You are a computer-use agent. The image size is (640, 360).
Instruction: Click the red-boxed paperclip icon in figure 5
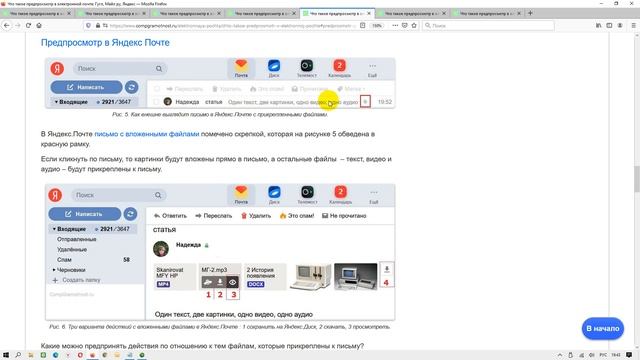(x=365, y=102)
